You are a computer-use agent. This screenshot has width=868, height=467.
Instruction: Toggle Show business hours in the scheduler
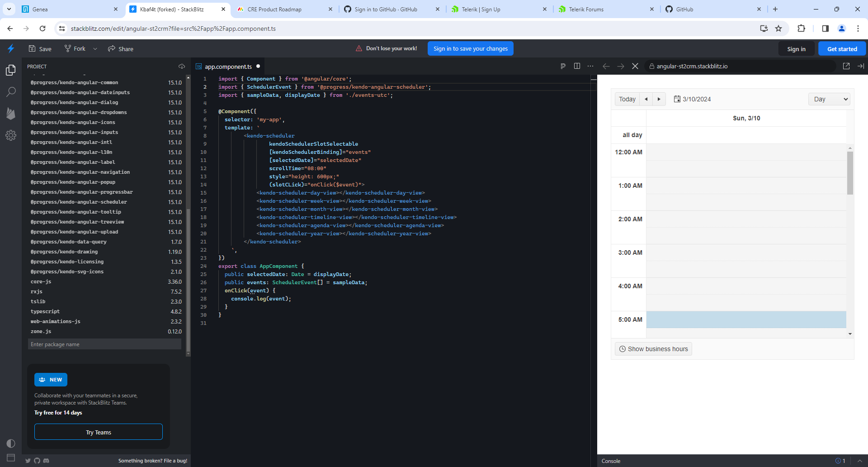pyautogui.click(x=653, y=349)
